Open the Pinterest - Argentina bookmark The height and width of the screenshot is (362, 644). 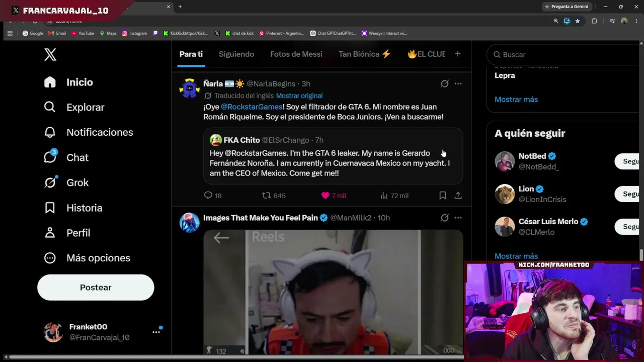281,33
